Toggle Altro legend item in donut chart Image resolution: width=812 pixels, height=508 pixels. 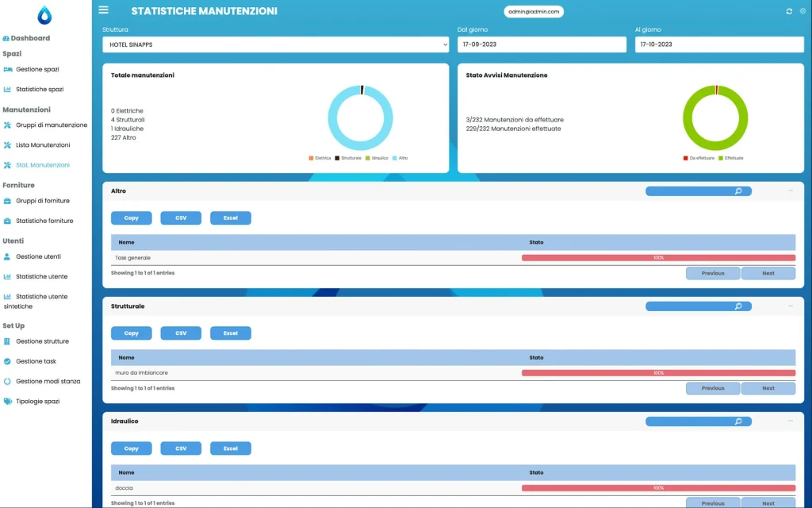[x=400, y=158]
